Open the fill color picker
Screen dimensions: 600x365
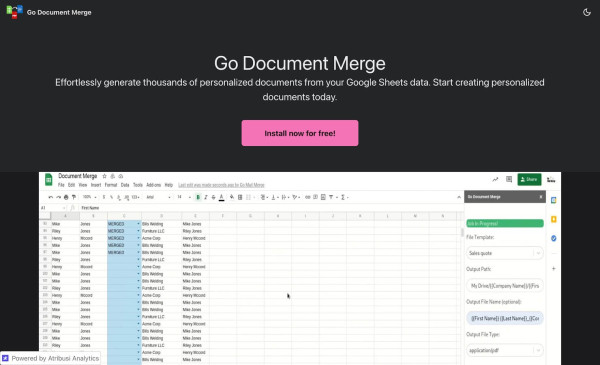(x=232, y=197)
